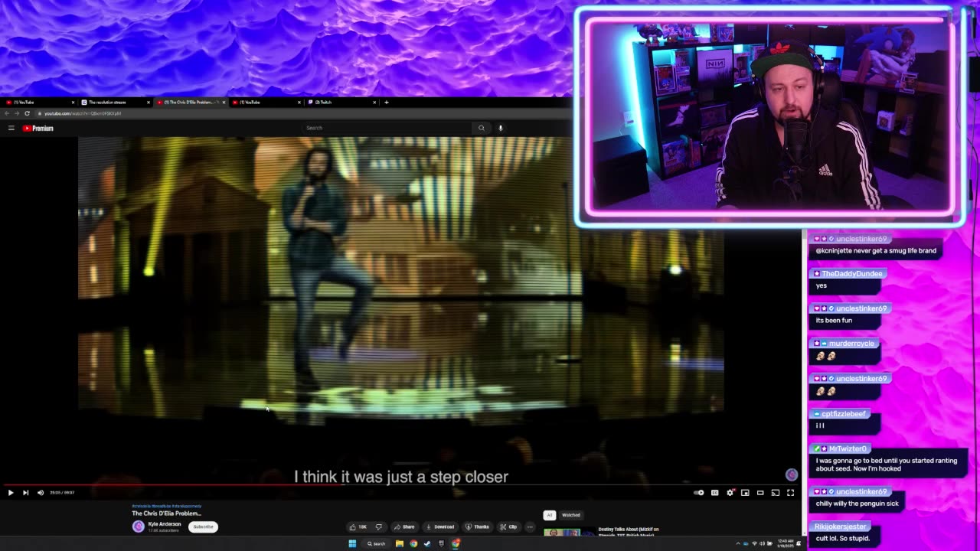This screenshot has width=980, height=551.
Task: Show hidden system tray icons
Action: (x=740, y=543)
